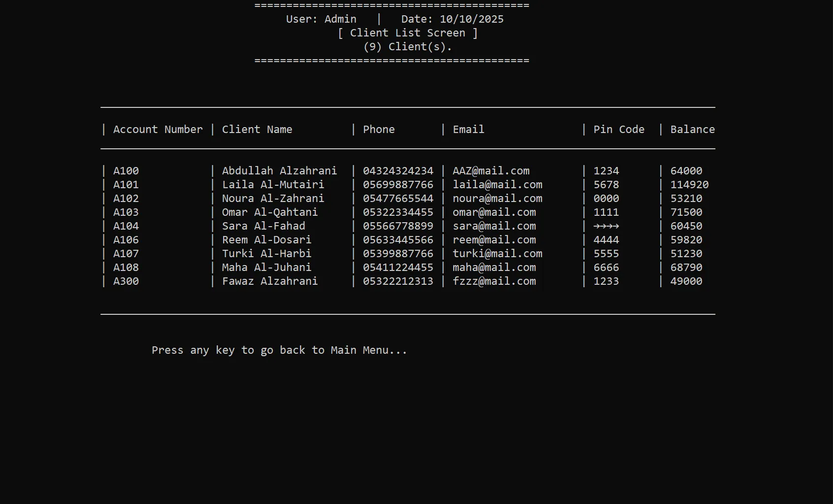Select account number A300
This screenshot has height=504, width=833.
[126, 281]
